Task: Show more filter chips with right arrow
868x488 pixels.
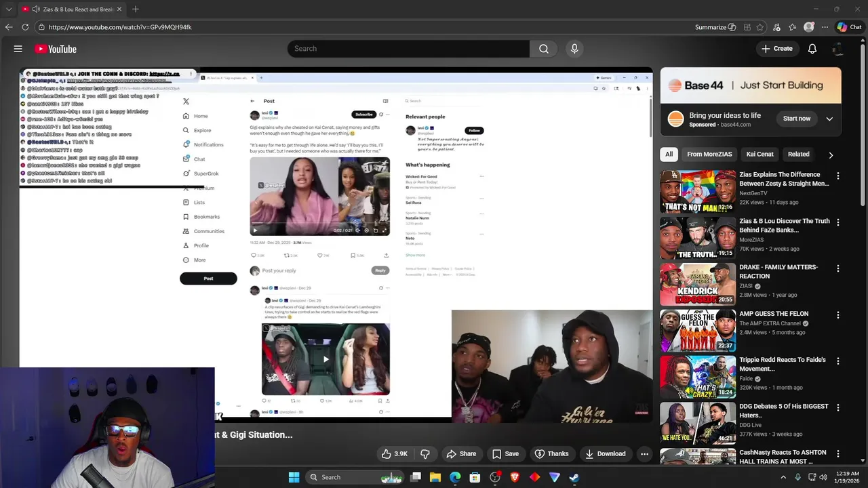Action: pos(831,155)
